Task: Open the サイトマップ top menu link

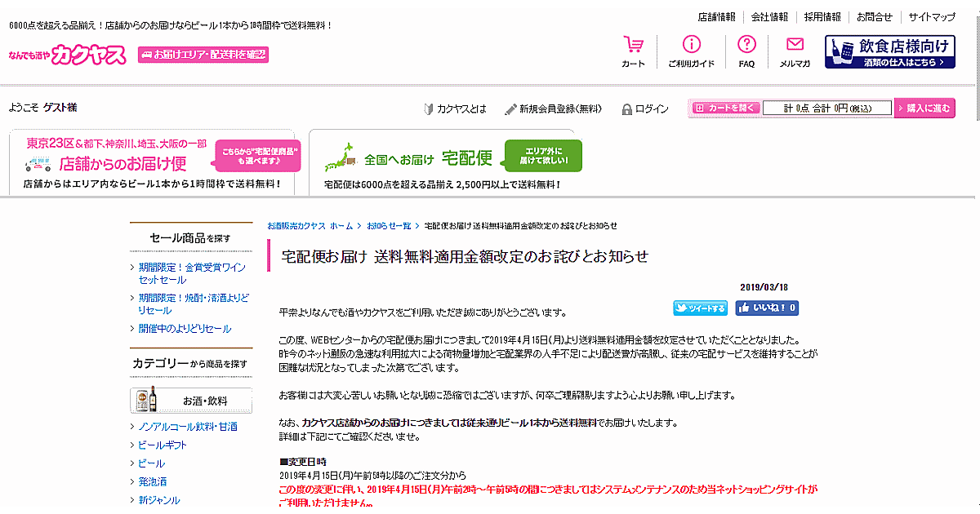Action: pos(932,17)
